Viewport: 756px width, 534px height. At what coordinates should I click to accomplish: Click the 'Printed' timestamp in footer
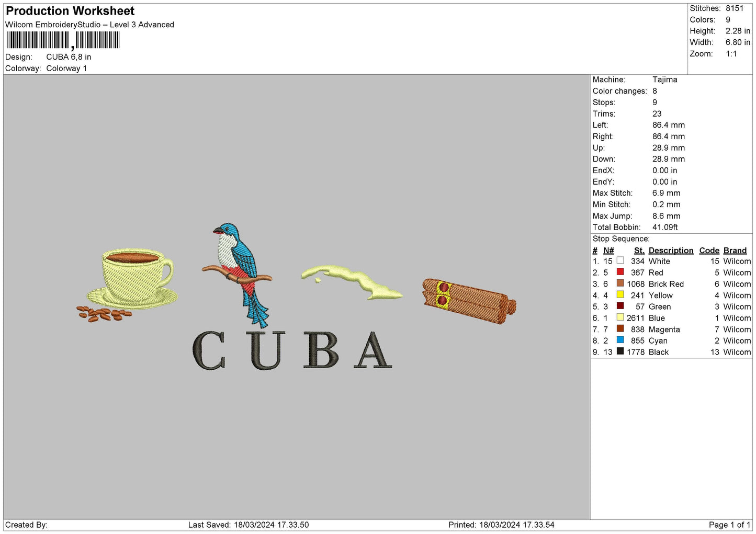tap(501, 525)
